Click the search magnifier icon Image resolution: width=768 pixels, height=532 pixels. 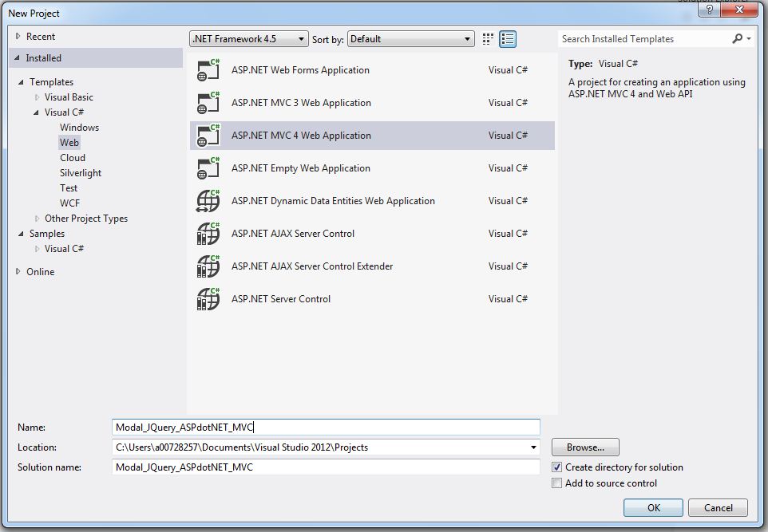click(737, 38)
